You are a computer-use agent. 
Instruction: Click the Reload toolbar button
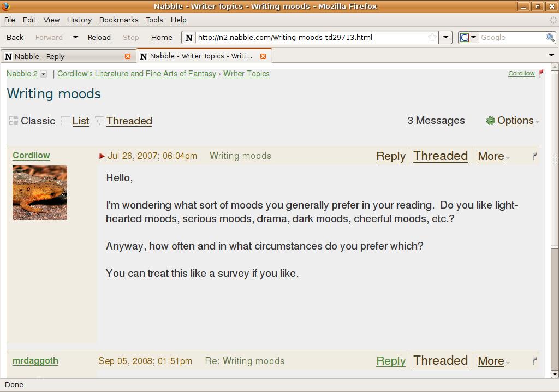click(99, 38)
